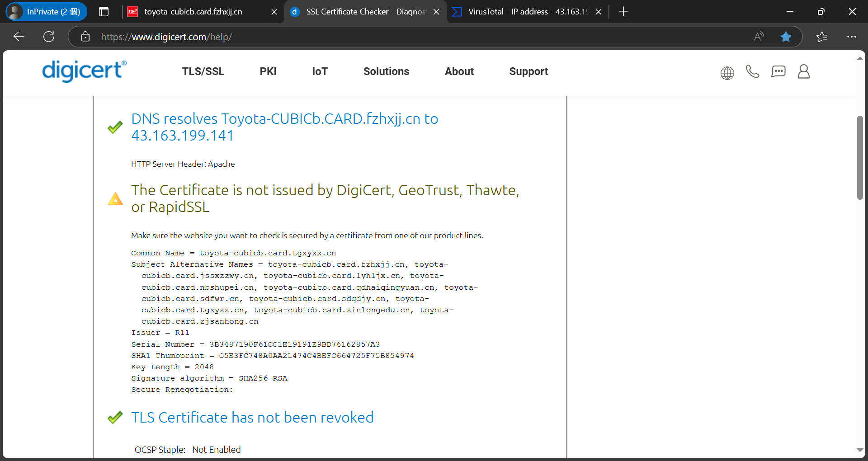Click the page vertical scrollbar thumb
This screenshot has height=461, width=868.
tap(860, 157)
